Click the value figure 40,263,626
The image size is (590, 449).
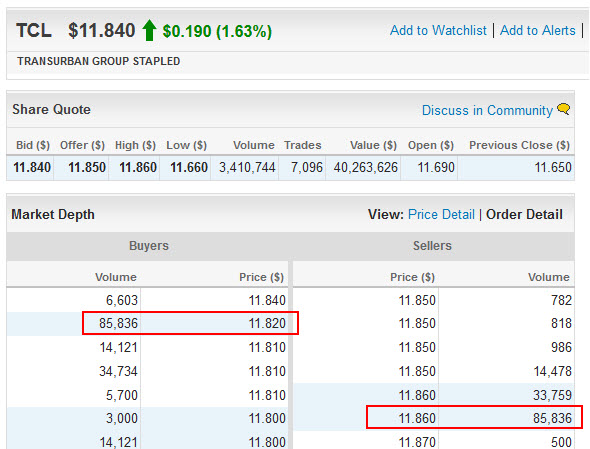coord(366,167)
